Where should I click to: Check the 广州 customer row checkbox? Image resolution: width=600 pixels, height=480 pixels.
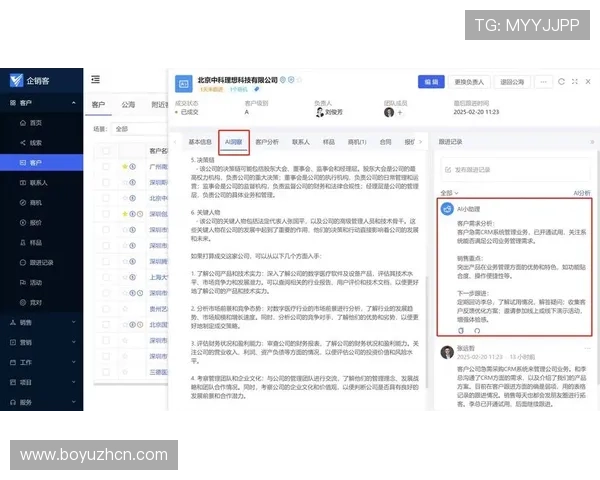(106, 167)
